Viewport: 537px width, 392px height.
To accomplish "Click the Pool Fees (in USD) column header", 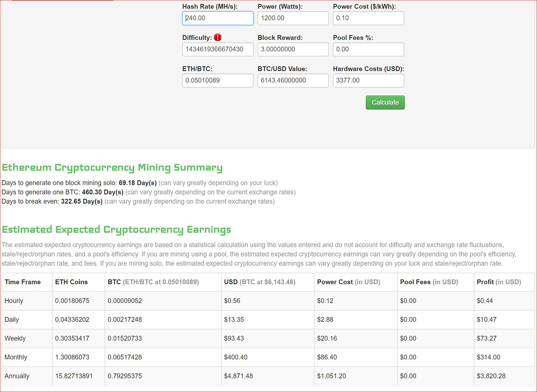I will pyautogui.click(x=429, y=282).
